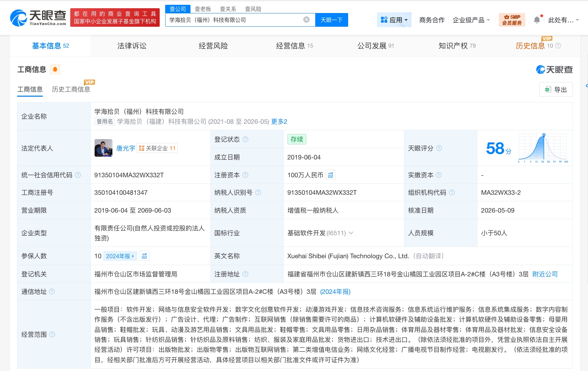Click the establishment date 2019-06-04
The width and height of the screenshot is (588, 371).
point(304,157)
